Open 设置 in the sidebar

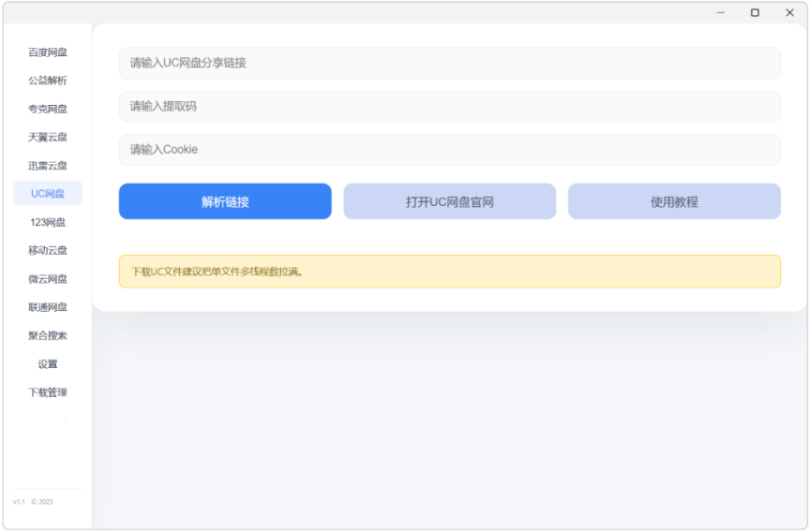[x=48, y=364]
